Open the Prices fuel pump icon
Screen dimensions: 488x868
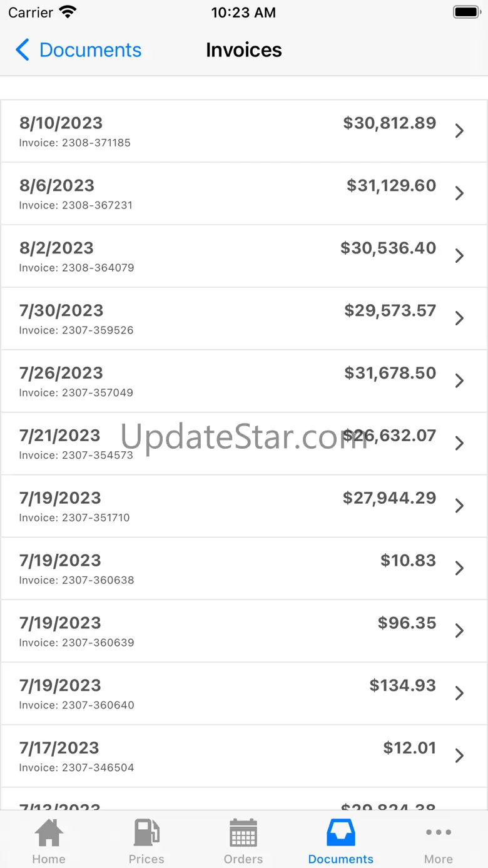[146, 833]
